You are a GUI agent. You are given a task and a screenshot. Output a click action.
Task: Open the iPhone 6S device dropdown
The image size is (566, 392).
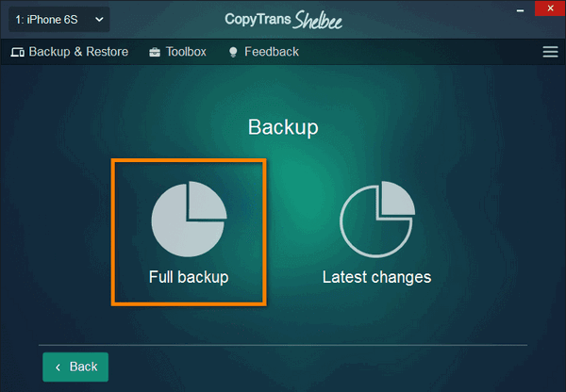coord(59,20)
